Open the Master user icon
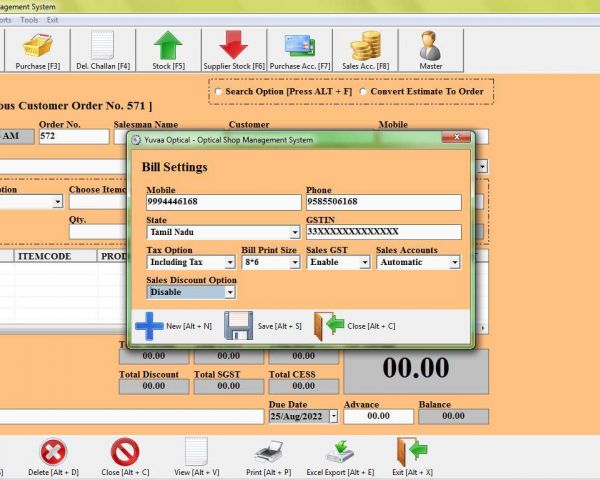 click(431, 46)
